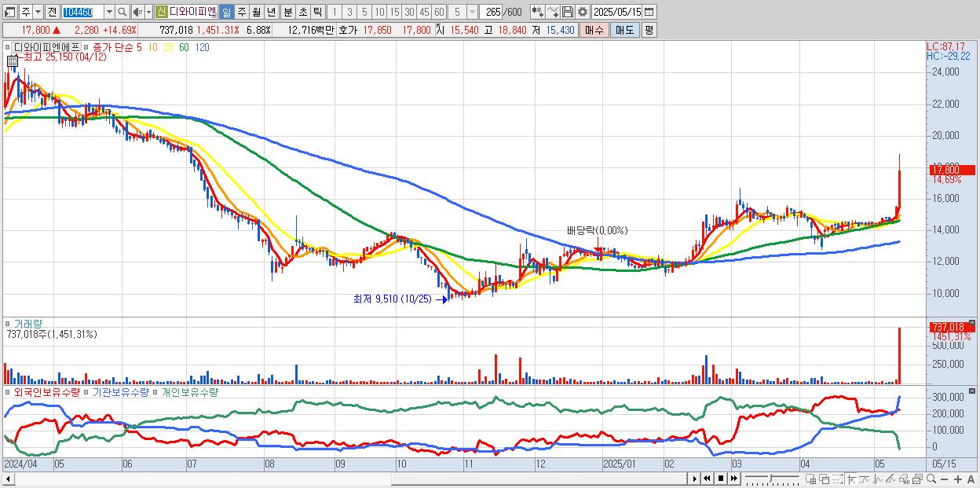Select the 주 weekly period toggle
Image resolution: width=980 pixels, height=488 pixels.
click(241, 12)
